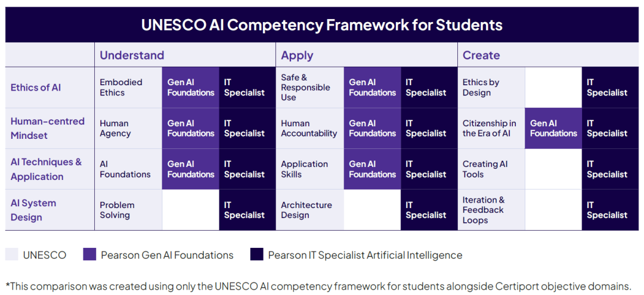Select the Create column header
Screen dimensions: 644x295
481,55
